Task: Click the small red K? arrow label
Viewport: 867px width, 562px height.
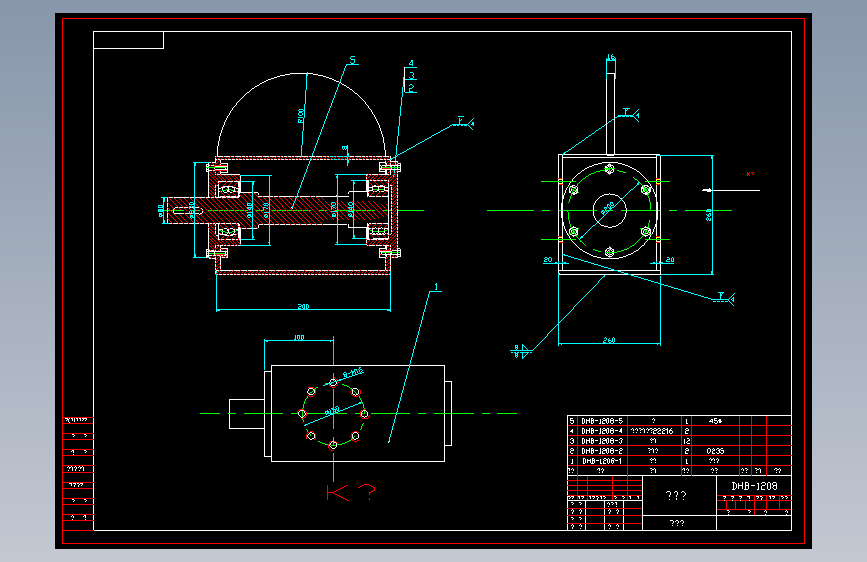Action: click(750, 174)
